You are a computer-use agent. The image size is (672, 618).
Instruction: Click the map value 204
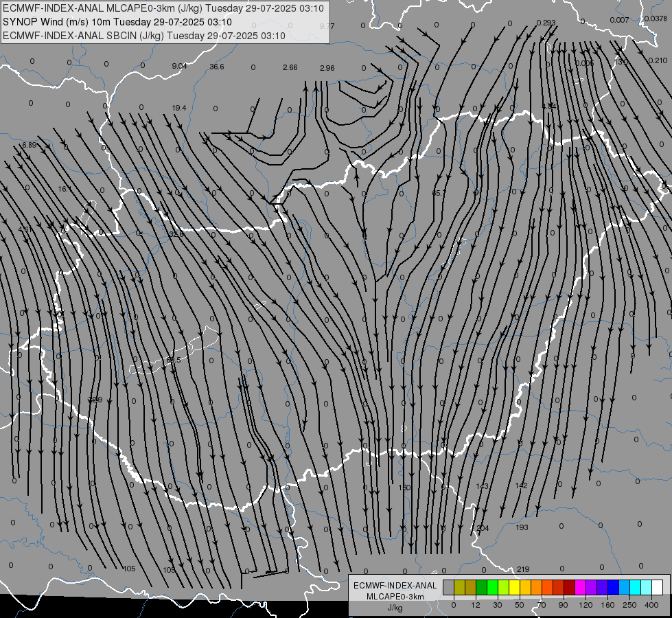483,528
